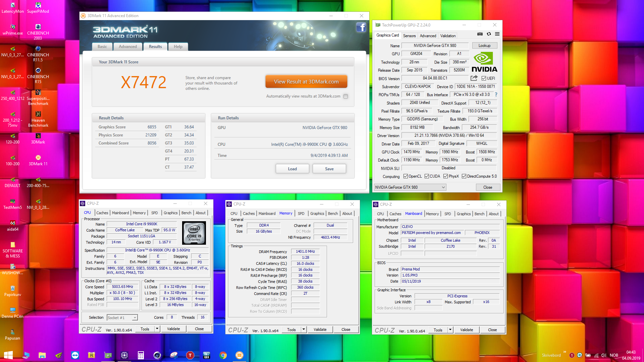This screenshot has width=644, height=362.
Task: Click the GPU-Z refresh icon
Action: (x=489, y=34)
